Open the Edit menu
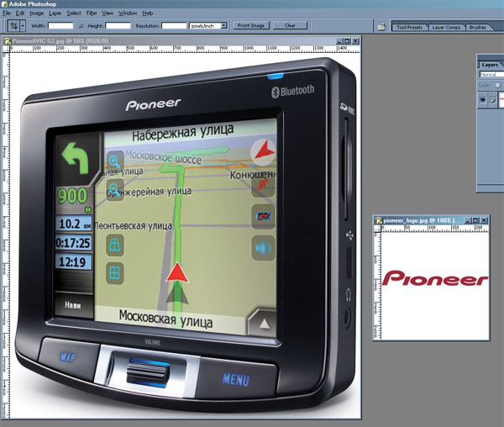504x427 pixels. pos(20,13)
